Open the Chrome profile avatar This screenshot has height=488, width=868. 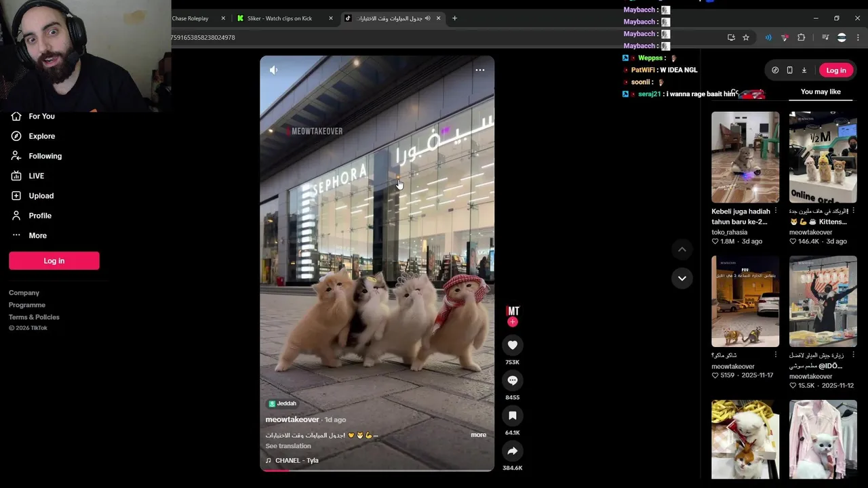[x=842, y=37]
